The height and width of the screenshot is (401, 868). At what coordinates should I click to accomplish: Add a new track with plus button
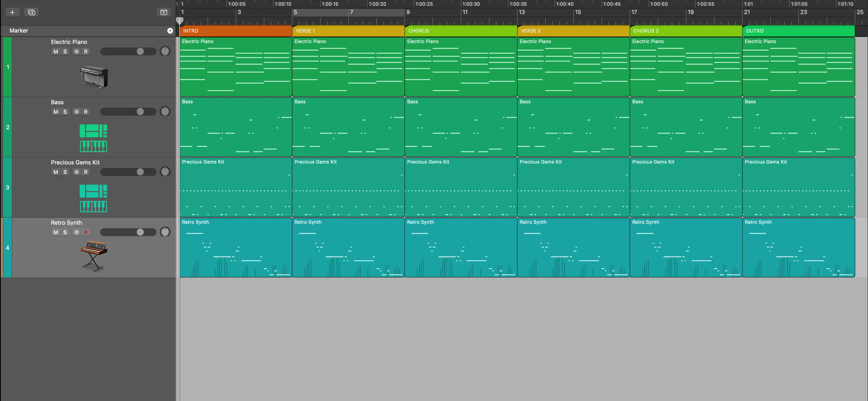[12, 12]
